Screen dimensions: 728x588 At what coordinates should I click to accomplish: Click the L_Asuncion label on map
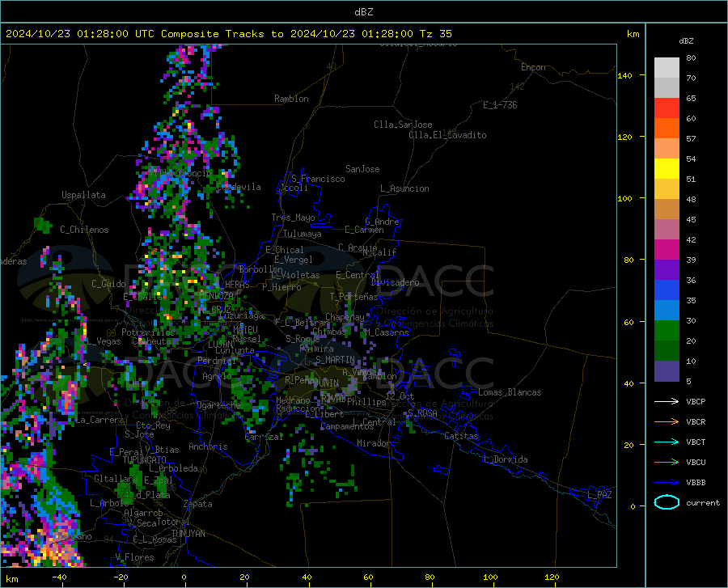tap(404, 188)
